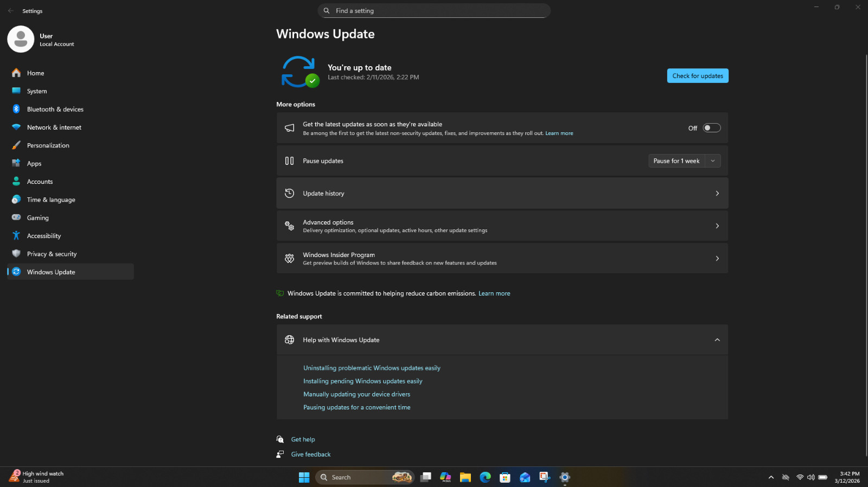Screen dimensions: 868x487
Task: Open File Explorer from taskbar
Action: pos(465,477)
